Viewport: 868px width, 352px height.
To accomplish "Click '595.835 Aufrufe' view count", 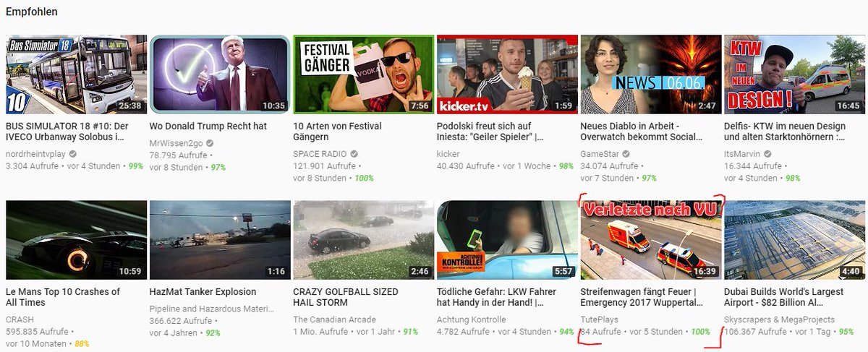I will click(x=36, y=332).
